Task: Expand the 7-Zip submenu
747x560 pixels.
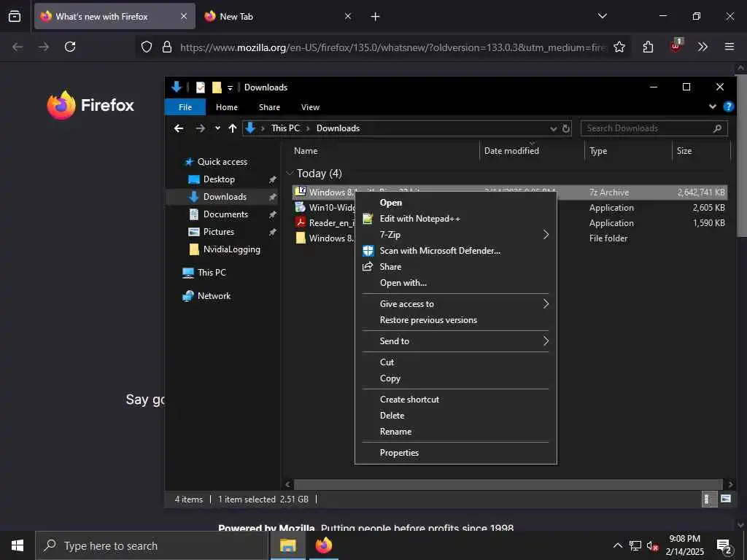Action: [456, 235]
